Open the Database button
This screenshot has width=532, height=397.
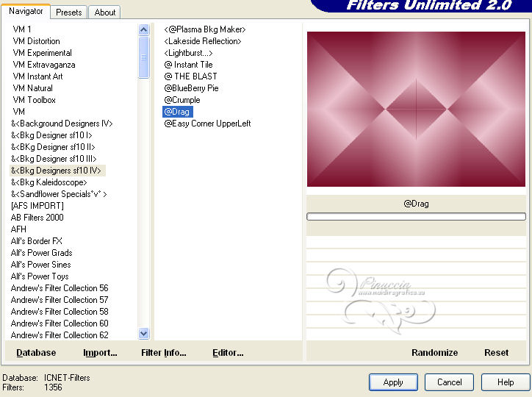pyautogui.click(x=36, y=353)
